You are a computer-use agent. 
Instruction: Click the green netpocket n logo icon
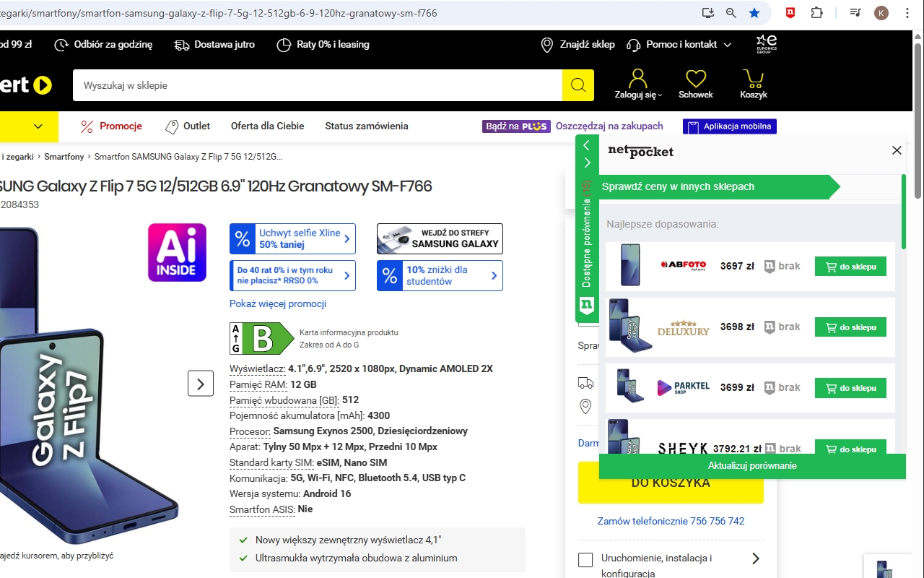(587, 305)
